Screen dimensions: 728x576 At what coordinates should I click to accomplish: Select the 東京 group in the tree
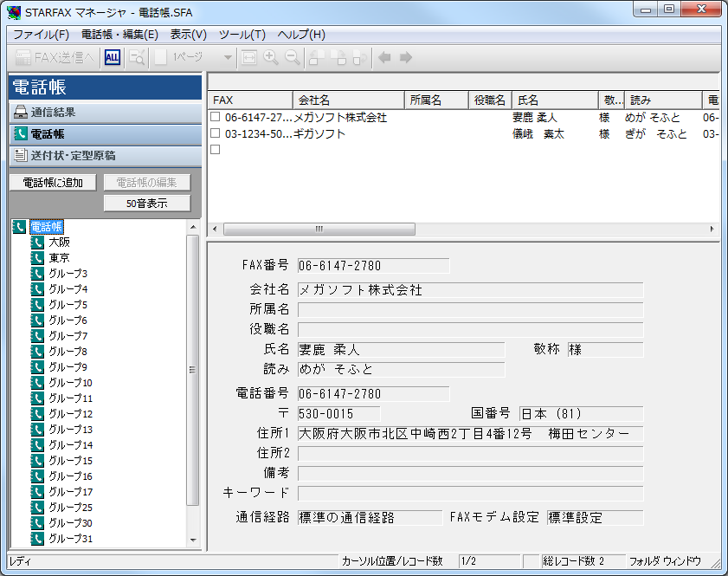click(59, 258)
